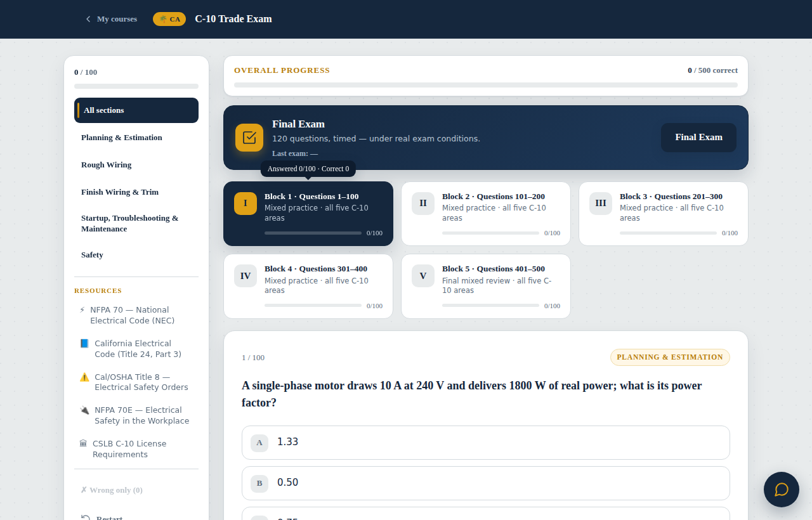Open Block 1 Questions 1–100 card

(x=308, y=214)
